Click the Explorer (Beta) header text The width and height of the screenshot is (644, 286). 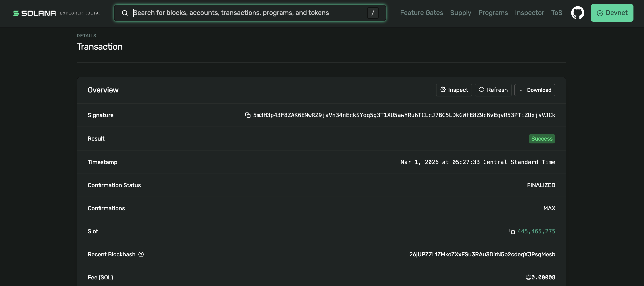80,13
